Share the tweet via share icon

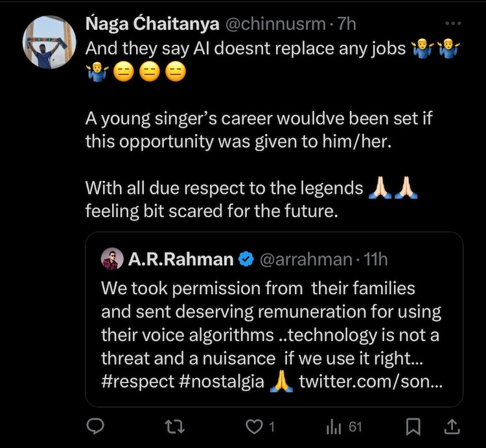452,427
